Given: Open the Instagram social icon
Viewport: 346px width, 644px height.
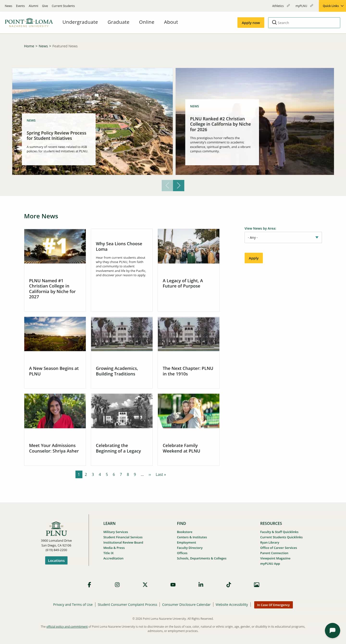Looking at the screenshot, I should pos(117,584).
